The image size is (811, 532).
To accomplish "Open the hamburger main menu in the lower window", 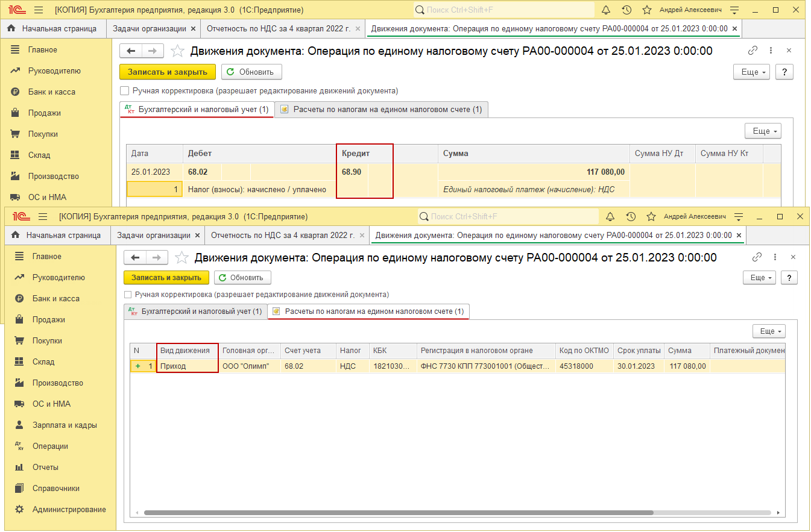I will pos(43,216).
